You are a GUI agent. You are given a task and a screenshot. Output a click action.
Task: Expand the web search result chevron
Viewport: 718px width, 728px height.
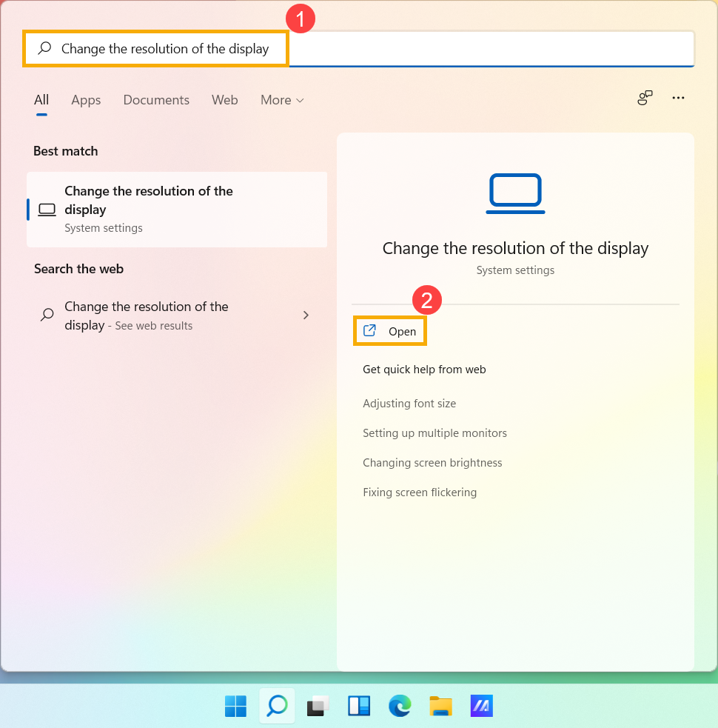(x=306, y=315)
